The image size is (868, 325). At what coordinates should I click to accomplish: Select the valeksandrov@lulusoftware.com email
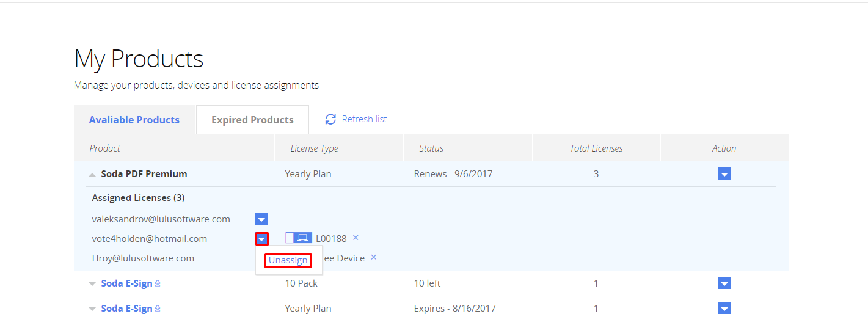pos(161,219)
